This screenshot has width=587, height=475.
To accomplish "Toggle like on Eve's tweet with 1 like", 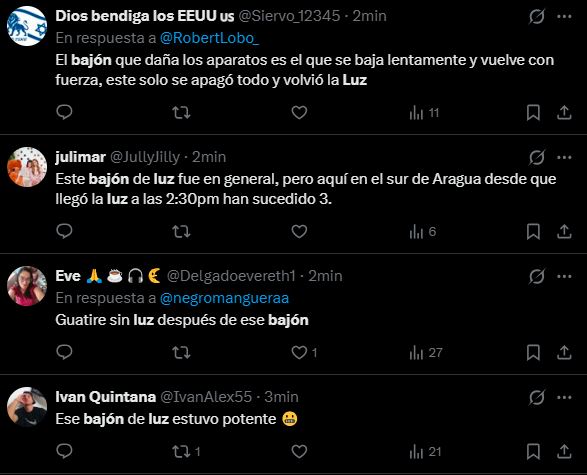I will click(x=304, y=352).
